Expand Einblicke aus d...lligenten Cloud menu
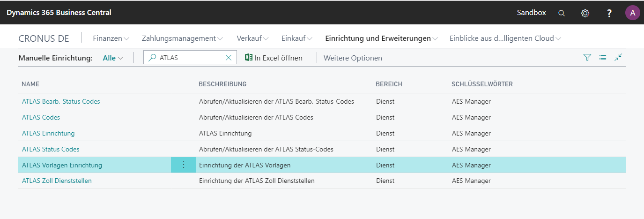Image resolution: width=644 pixels, height=219 pixels. [x=505, y=38]
